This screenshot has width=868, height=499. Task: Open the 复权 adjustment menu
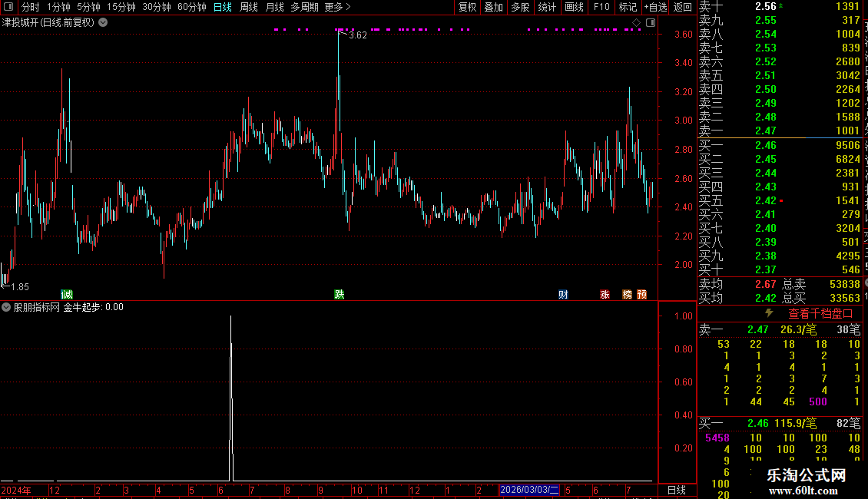[467, 7]
